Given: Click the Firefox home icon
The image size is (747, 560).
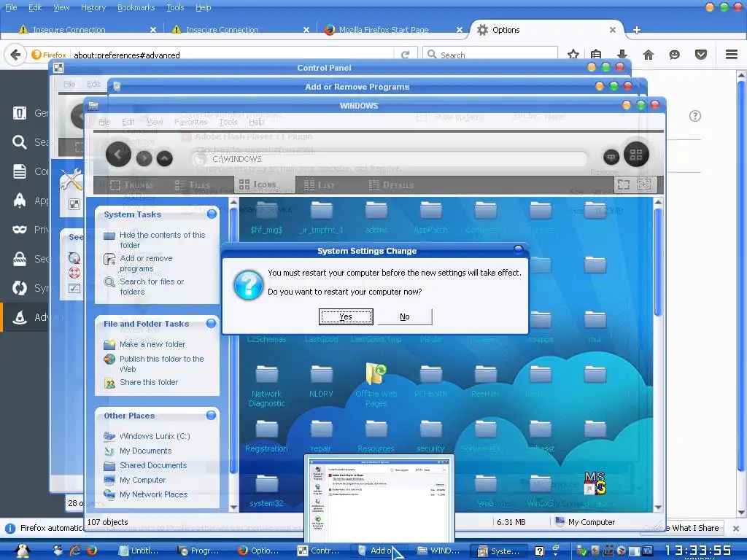Looking at the screenshot, I should (x=648, y=54).
